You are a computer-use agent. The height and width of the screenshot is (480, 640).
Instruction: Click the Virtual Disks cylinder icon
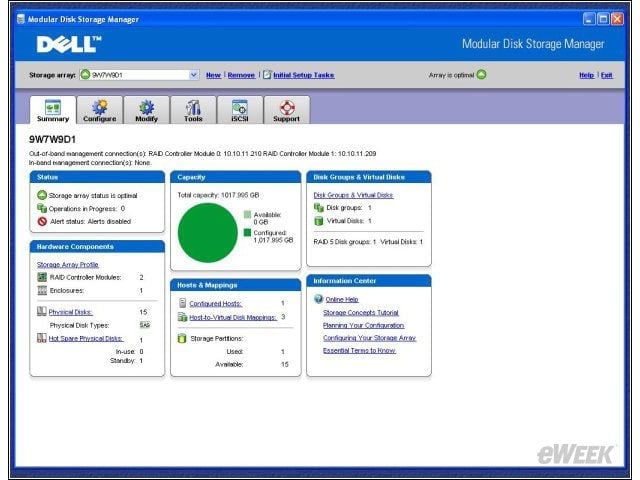point(319,221)
